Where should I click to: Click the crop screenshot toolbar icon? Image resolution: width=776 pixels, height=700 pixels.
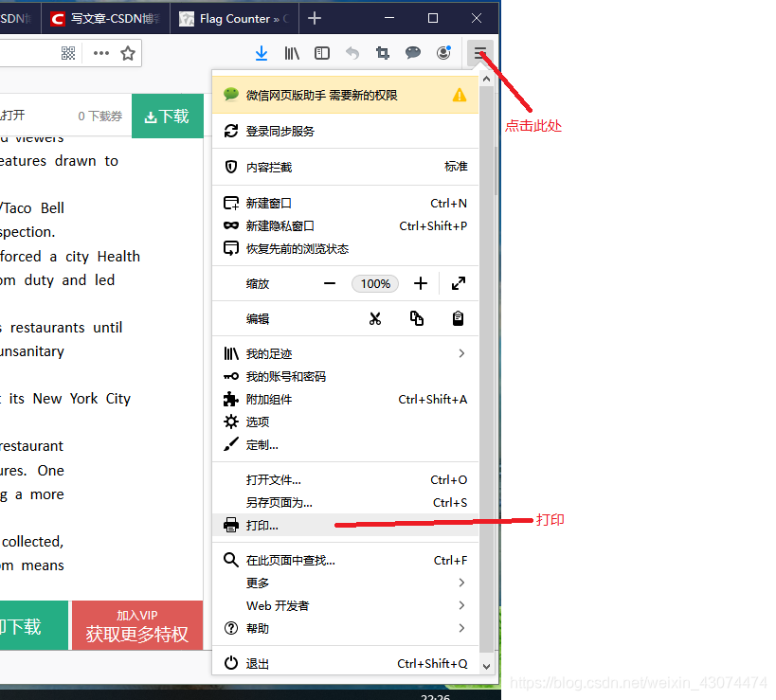click(x=383, y=53)
